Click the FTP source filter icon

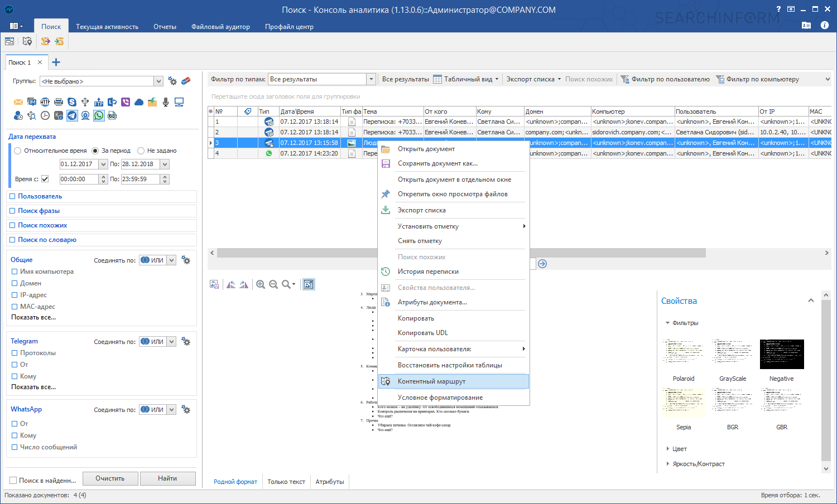pyautogui.click(x=99, y=102)
